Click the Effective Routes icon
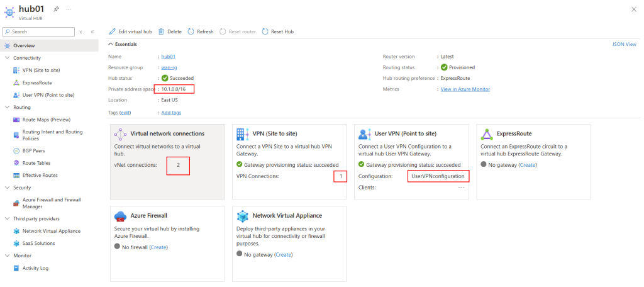This screenshot has width=644, height=287. click(x=16, y=175)
